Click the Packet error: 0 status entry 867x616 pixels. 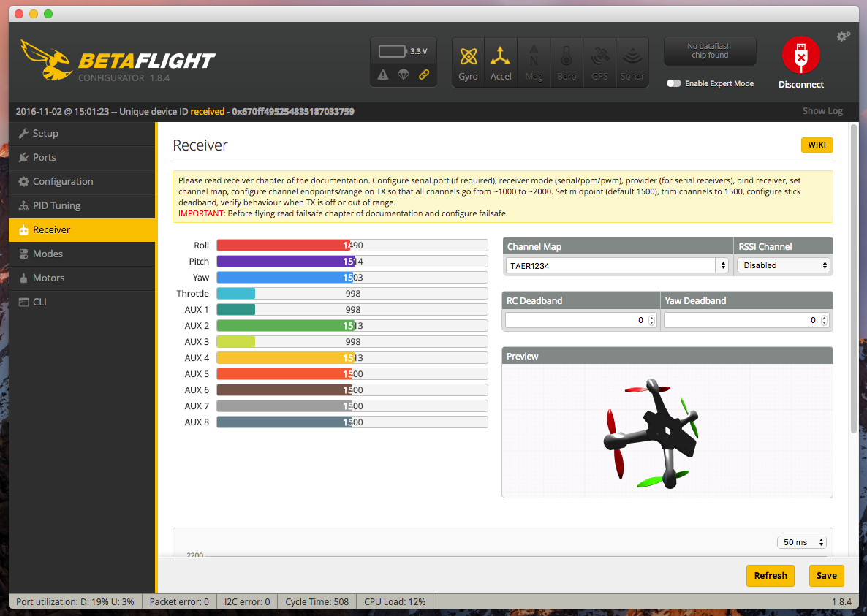[x=179, y=601]
